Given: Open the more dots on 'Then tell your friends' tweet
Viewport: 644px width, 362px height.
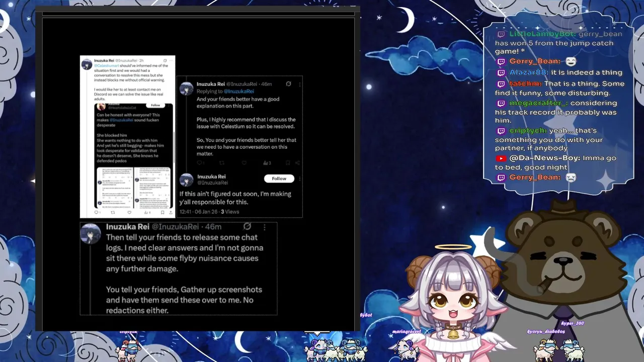Looking at the screenshot, I should (265, 227).
